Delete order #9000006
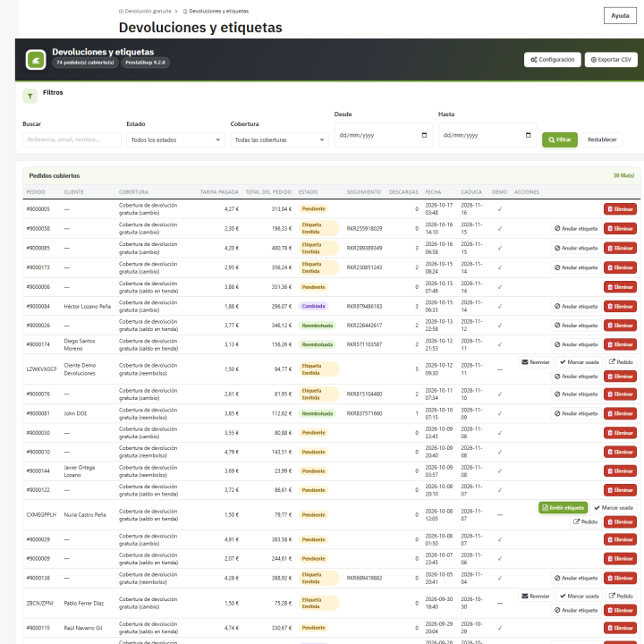Viewport: 644px width, 644px height. (620, 287)
